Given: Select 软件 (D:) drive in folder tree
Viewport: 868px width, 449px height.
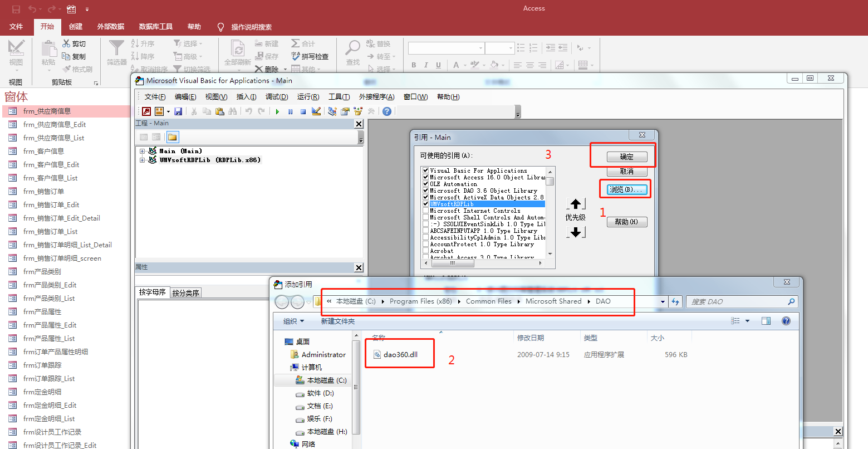Looking at the screenshot, I should coord(315,393).
